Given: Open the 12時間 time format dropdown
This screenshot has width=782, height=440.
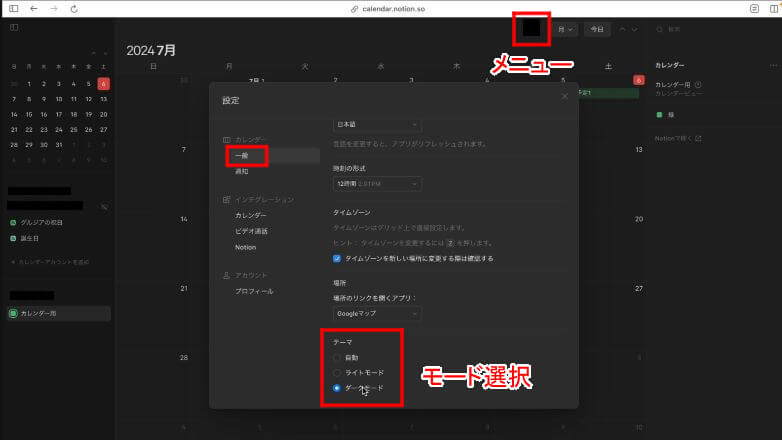Looking at the screenshot, I should [377, 184].
